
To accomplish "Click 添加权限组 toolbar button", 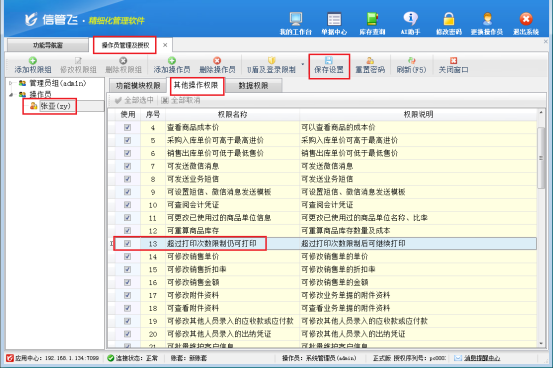I will click(33, 65).
